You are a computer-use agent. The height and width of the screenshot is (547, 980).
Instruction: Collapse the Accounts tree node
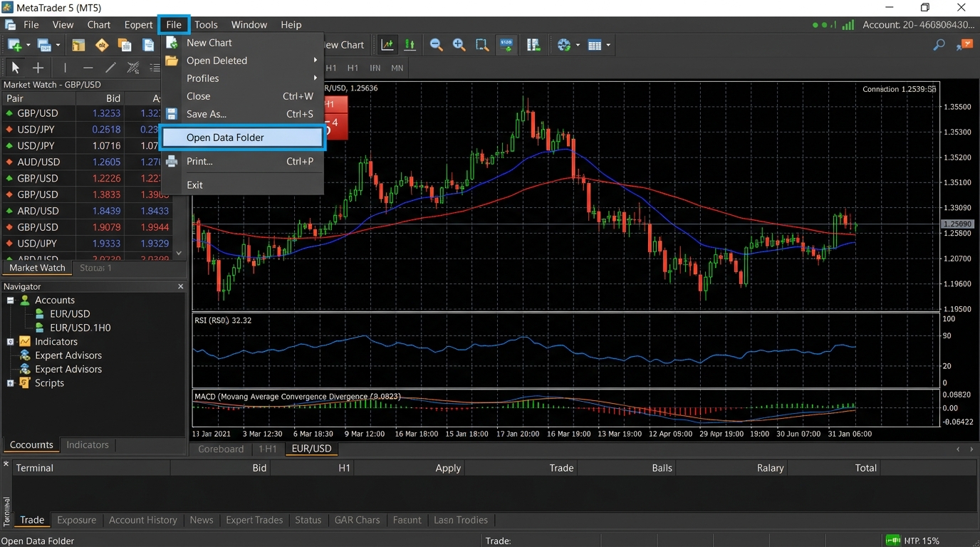pos(11,301)
